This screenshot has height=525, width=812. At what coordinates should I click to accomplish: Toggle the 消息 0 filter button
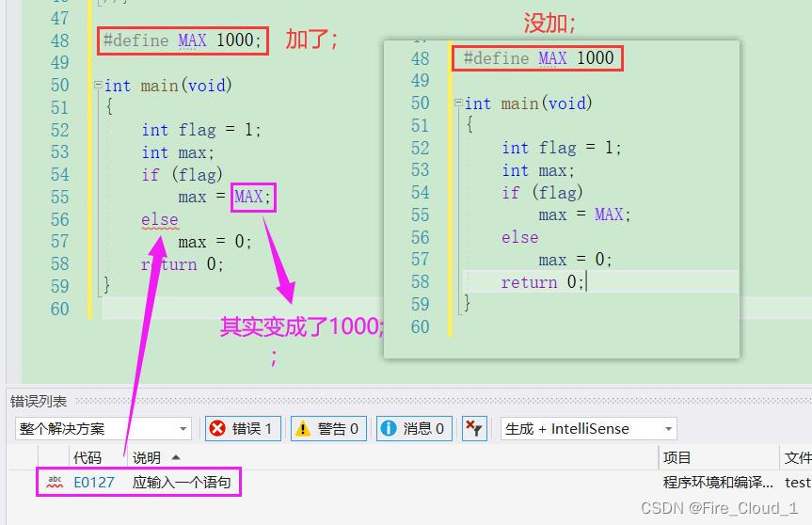pos(414,429)
